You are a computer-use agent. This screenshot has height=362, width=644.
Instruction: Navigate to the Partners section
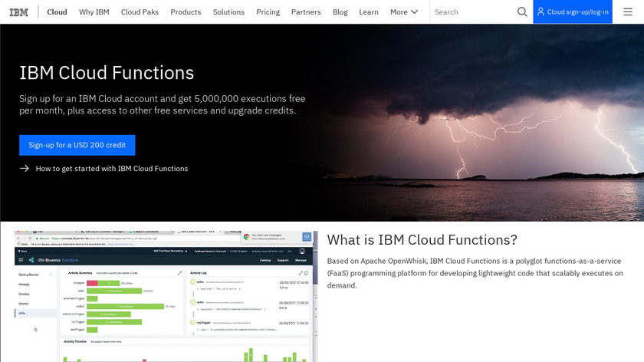click(x=306, y=12)
